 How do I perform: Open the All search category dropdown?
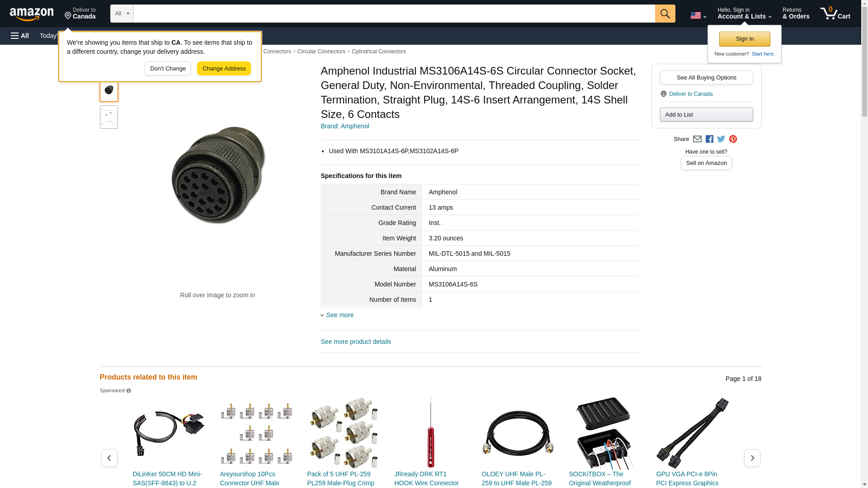click(x=122, y=14)
